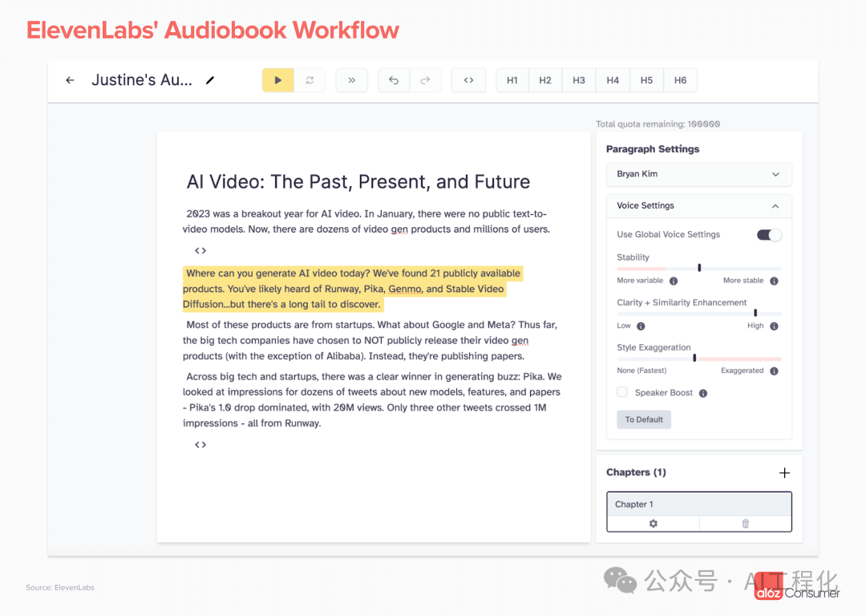Click the Total quota remaining text

coord(658,124)
